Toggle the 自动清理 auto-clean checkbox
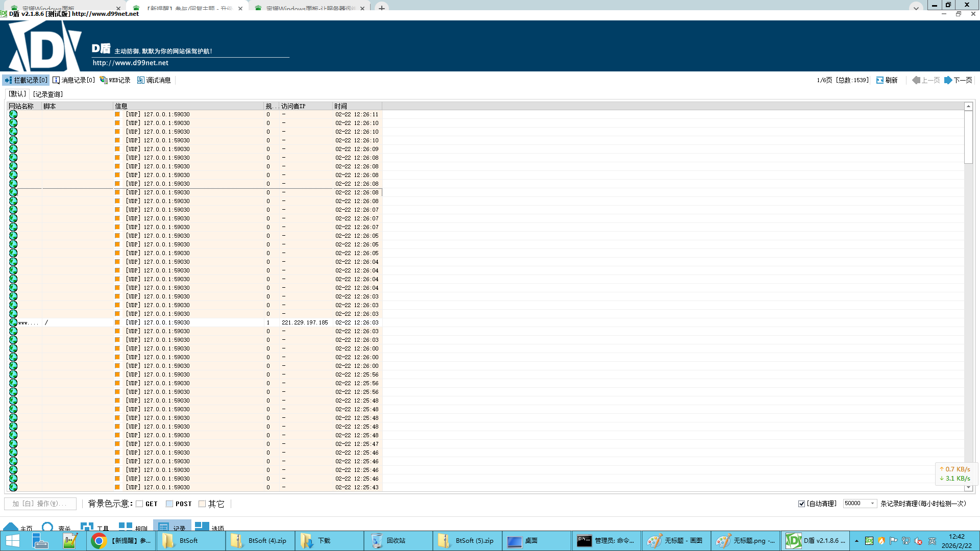The height and width of the screenshot is (551, 980). (x=801, y=504)
